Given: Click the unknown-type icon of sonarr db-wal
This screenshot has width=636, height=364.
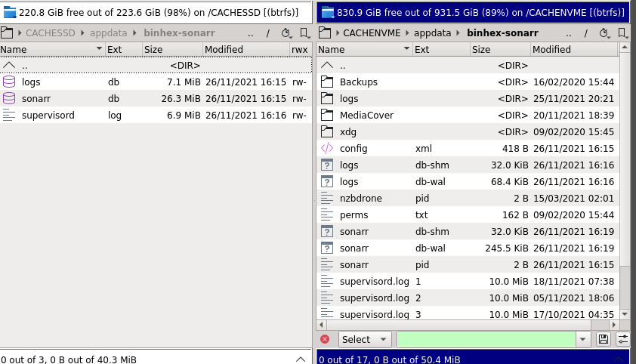Looking at the screenshot, I should tap(327, 248).
